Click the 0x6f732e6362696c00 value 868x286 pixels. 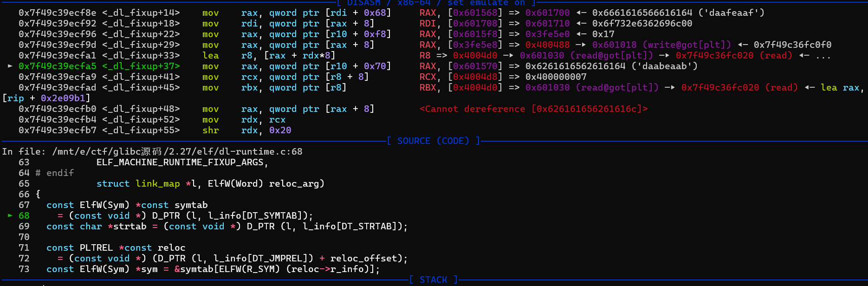[x=642, y=24]
